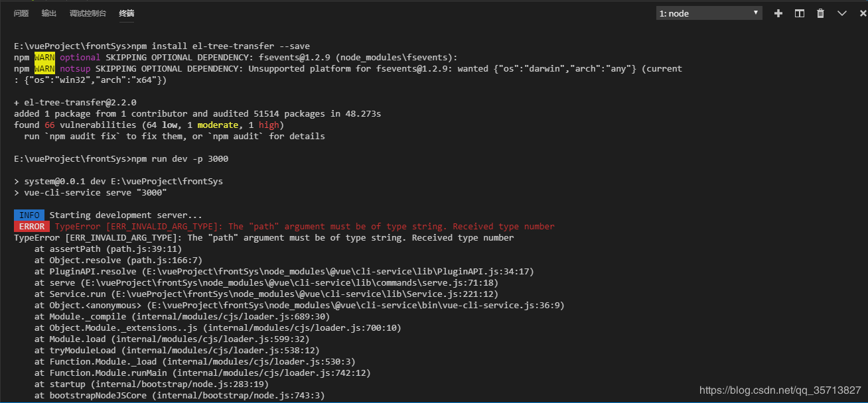Click the blog.csdn.net URL watermark
The height and width of the screenshot is (403, 868).
click(780, 390)
